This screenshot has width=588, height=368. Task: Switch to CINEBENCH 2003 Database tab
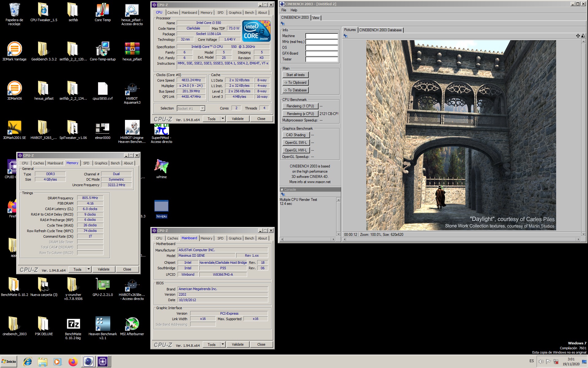click(380, 30)
